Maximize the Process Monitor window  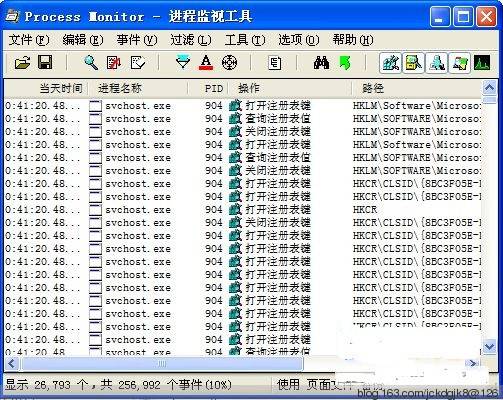(x=463, y=17)
